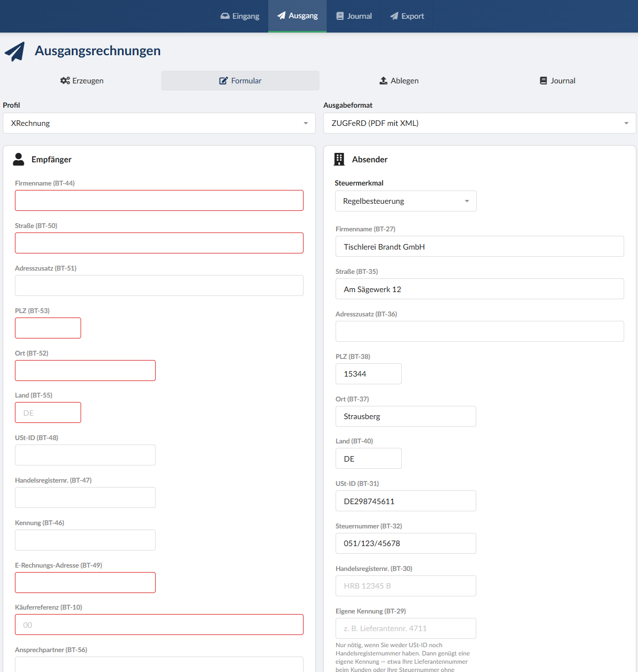Click the Empfänger USt-ID (BT-48) field

[85, 455]
